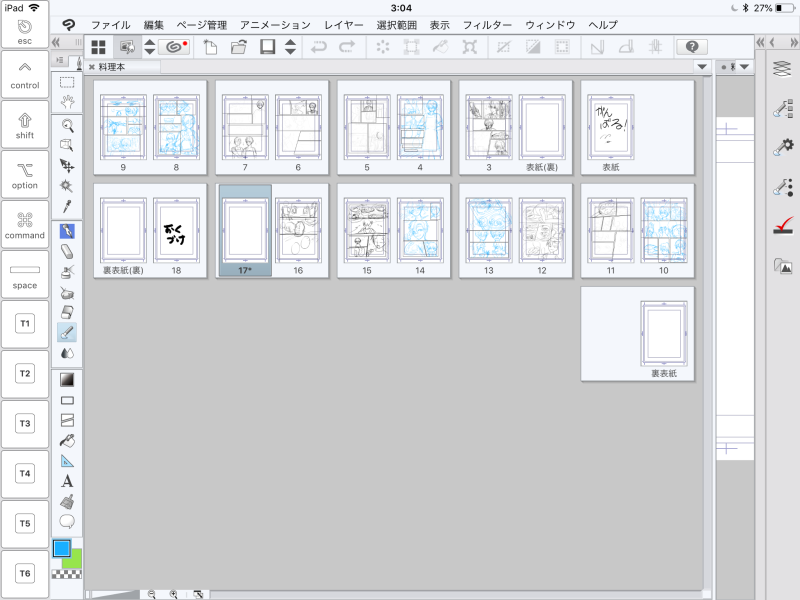The image size is (800, 600).
Task: Click the red checkmark panel icon
Action: 783,226
